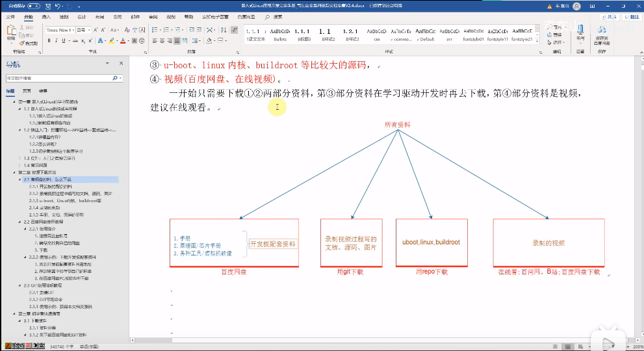Toggle Show/Hide paragraph marks
Image resolution: width=644 pixels, height=351 pixels.
pyautogui.click(x=234, y=30)
